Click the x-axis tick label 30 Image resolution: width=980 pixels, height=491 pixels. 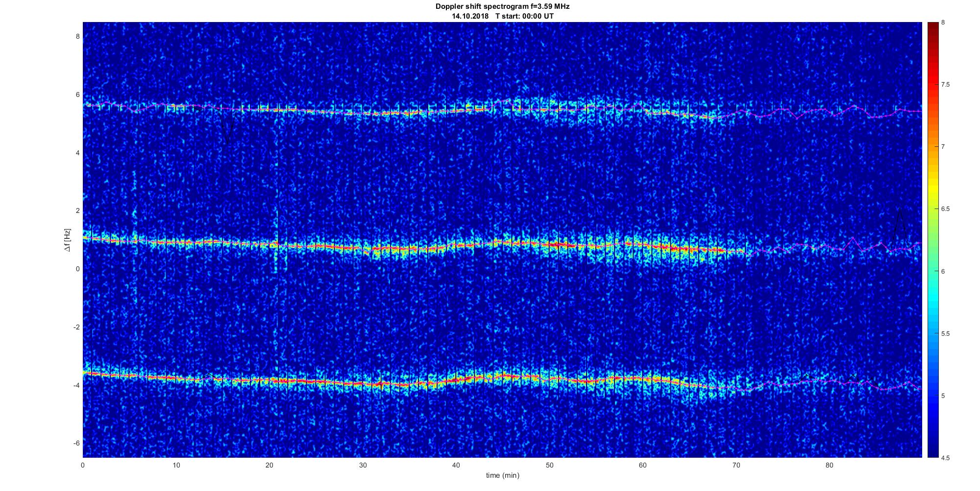click(x=363, y=465)
